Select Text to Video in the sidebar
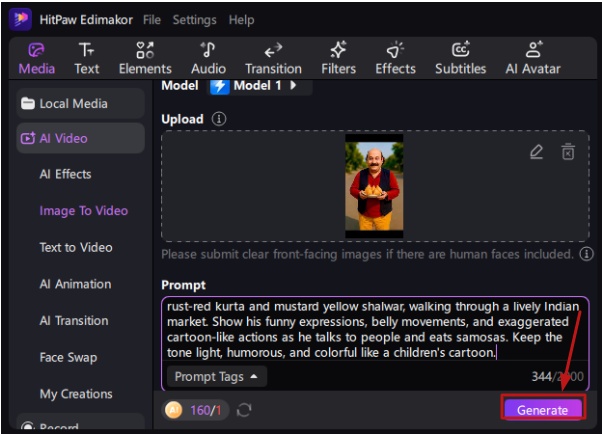The width and height of the screenshot is (602, 434). [76, 247]
